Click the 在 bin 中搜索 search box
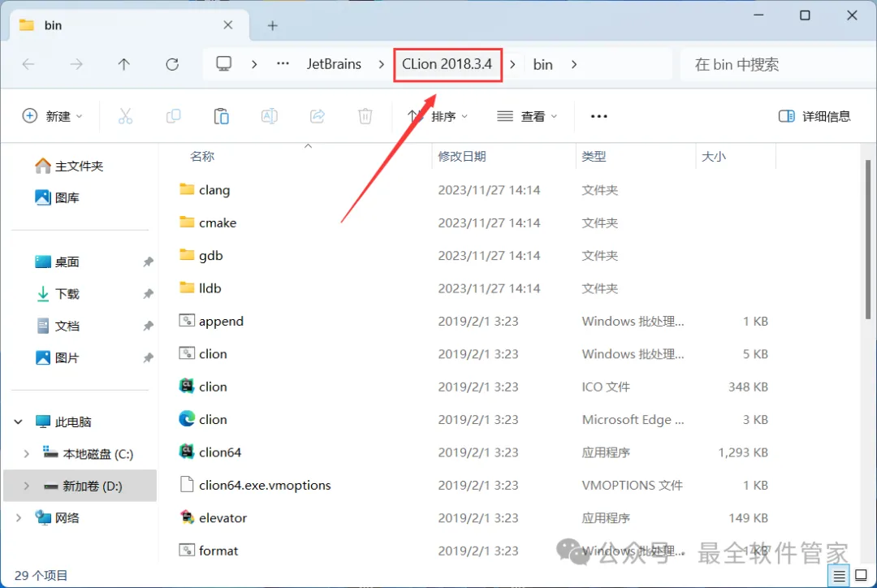Image resolution: width=877 pixels, height=588 pixels. pos(777,65)
